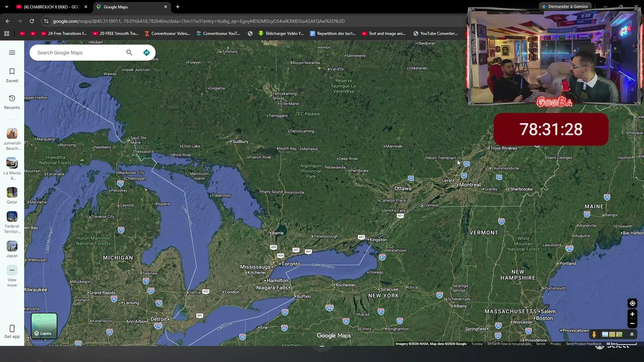Click the Search Google Maps field

click(x=78, y=52)
